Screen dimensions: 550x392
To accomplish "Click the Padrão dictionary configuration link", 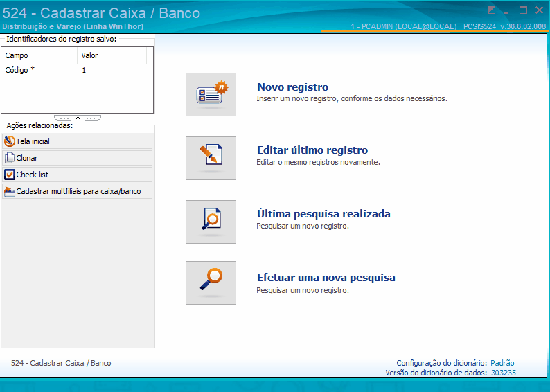I will click(502, 363).
